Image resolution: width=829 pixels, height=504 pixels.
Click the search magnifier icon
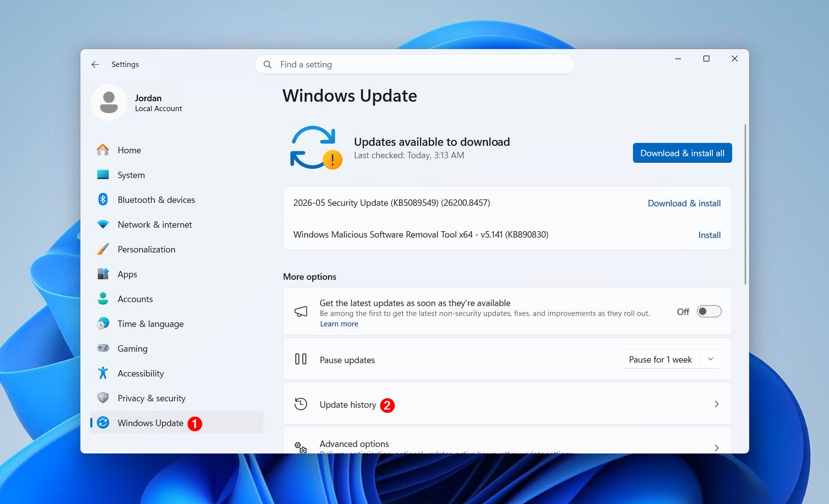(x=268, y=64)
